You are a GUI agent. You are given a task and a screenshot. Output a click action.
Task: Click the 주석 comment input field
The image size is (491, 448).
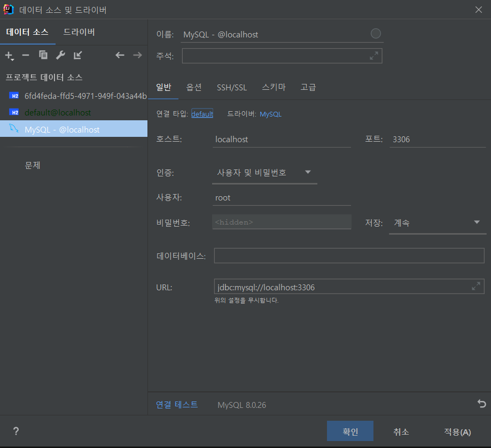[282, 56]
